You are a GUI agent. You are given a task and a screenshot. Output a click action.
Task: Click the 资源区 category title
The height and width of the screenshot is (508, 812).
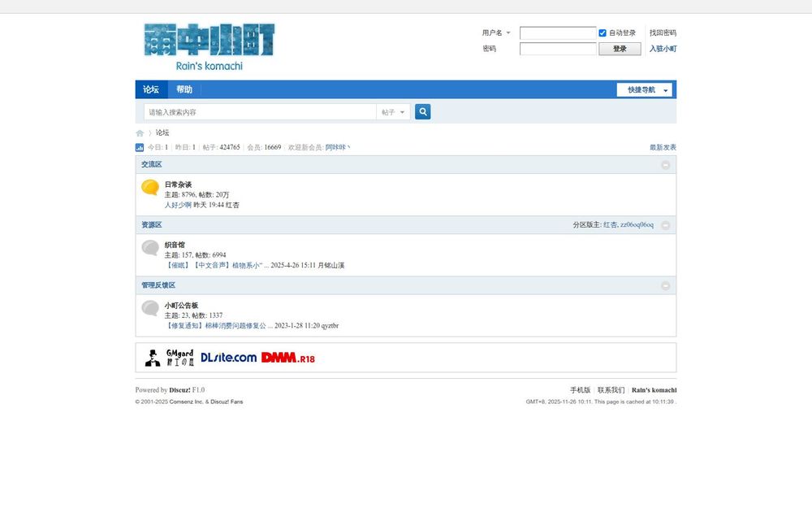152,225
